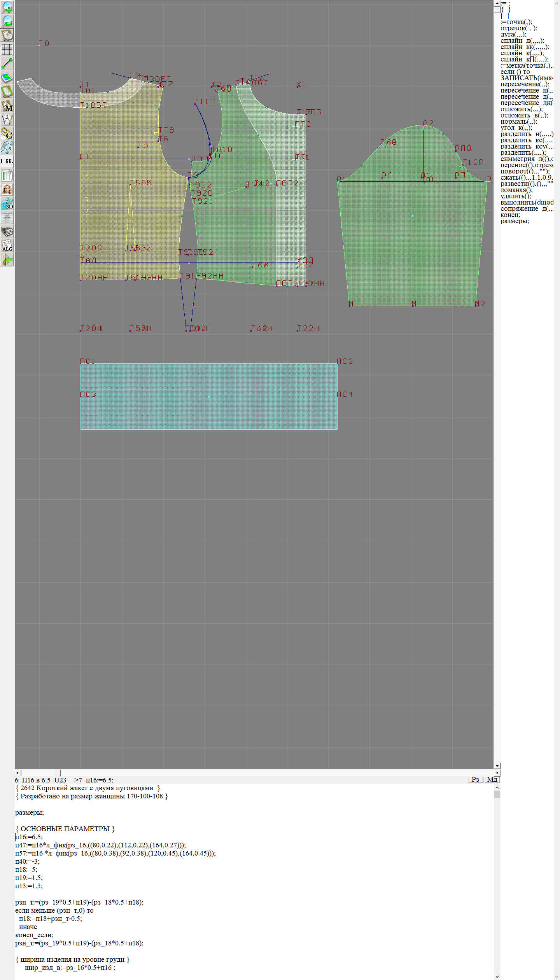Click the zoom out magnifier icon

click(7, 21)
